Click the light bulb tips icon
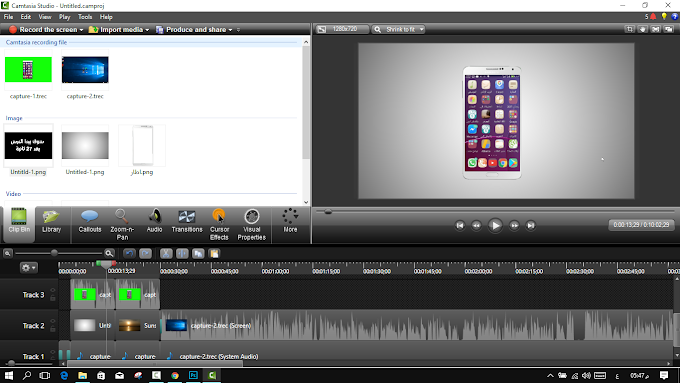Viewport: 680px width, 383px height. (664, 16)
